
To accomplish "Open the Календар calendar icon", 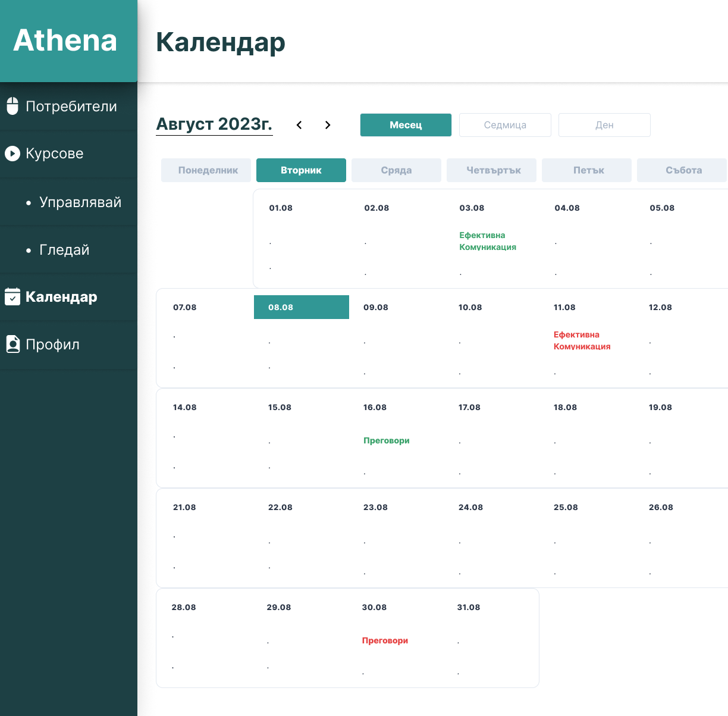I will click(x=11, y=296).
